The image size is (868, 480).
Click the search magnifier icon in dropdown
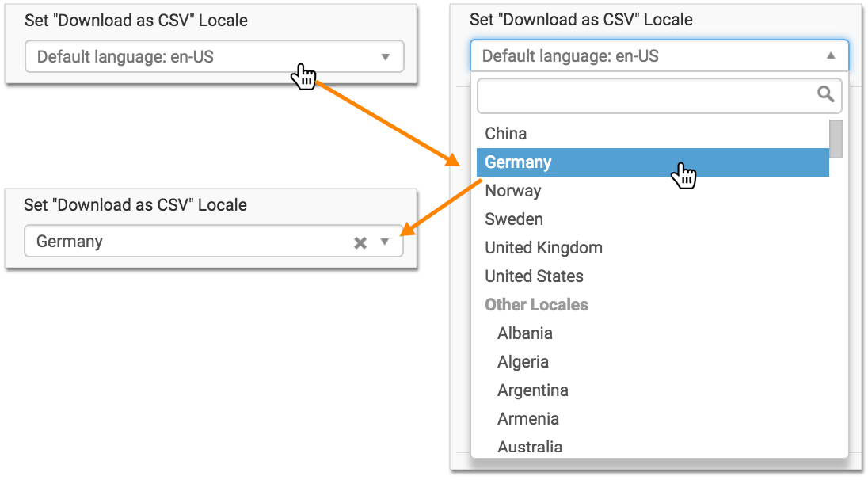[x=825, y=95]
